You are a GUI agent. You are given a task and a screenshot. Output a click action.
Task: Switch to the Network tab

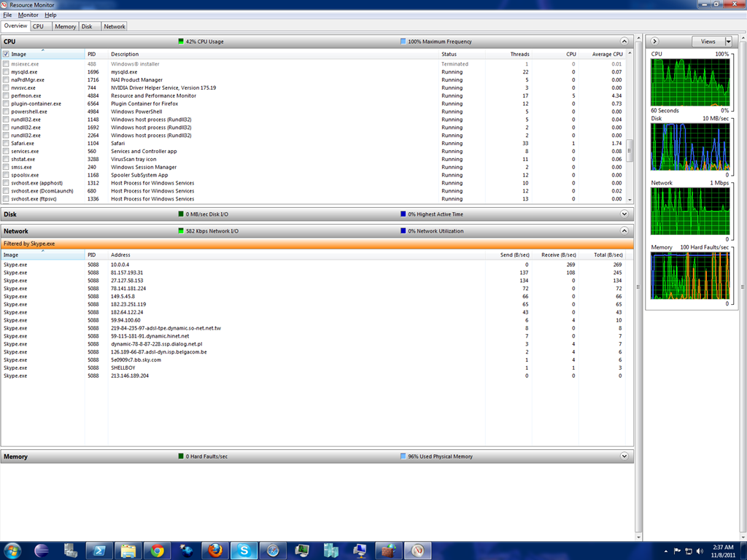115,27
